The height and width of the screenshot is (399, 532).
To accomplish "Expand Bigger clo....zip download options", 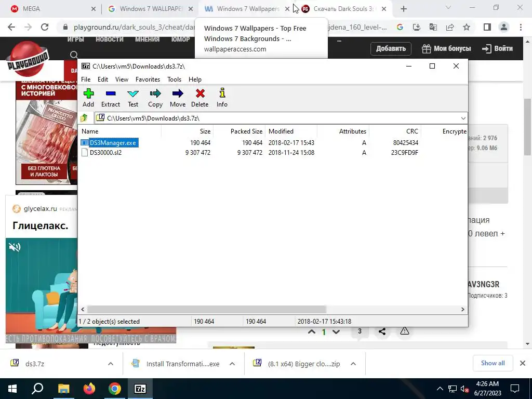I will [x=353, y=364].
